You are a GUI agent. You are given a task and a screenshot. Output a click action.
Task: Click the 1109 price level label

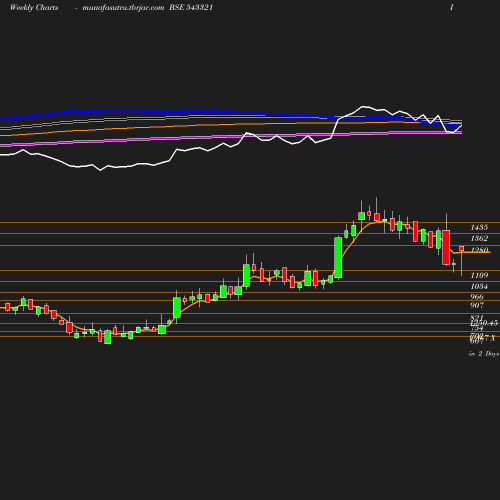(479, 275)
